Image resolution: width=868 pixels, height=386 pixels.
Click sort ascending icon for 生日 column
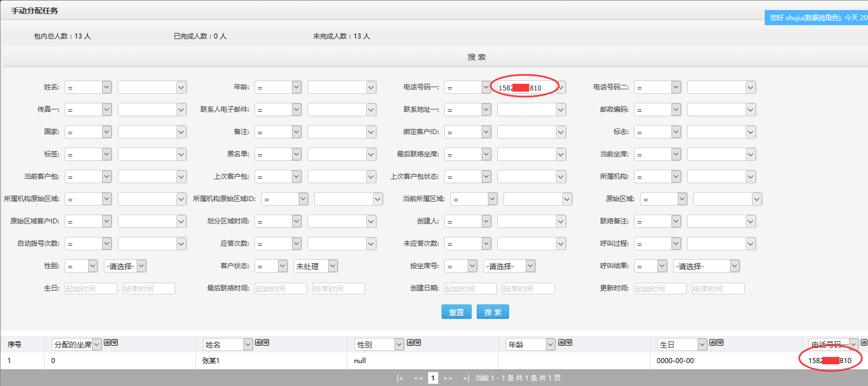(713, 342)
